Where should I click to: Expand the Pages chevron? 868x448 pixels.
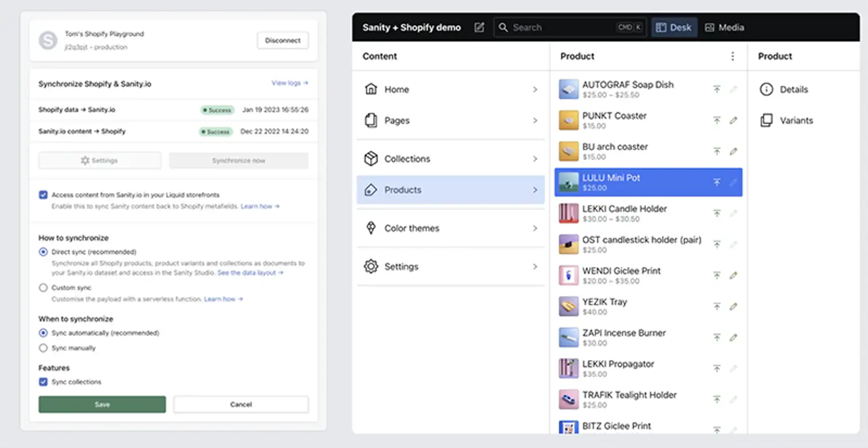pos(535,120)
